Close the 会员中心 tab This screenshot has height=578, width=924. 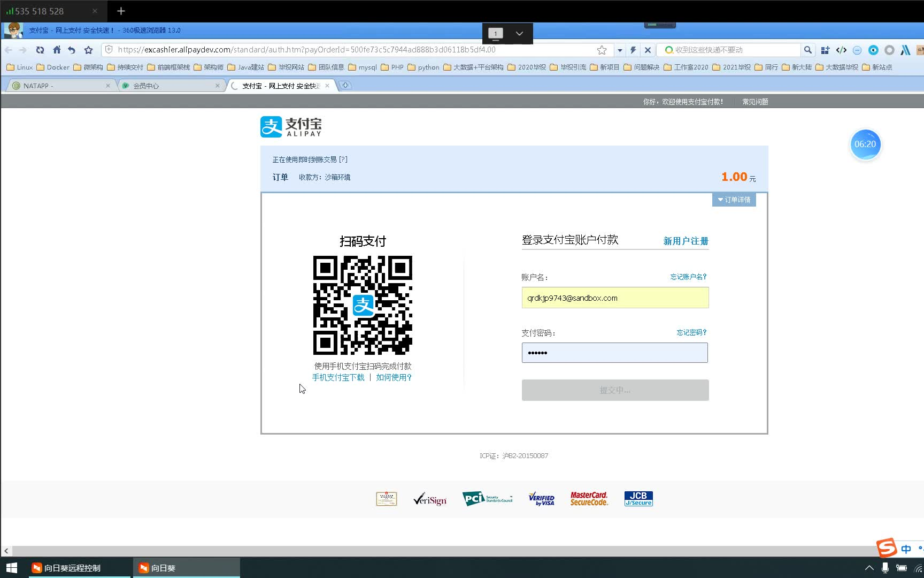pos(218,86)
